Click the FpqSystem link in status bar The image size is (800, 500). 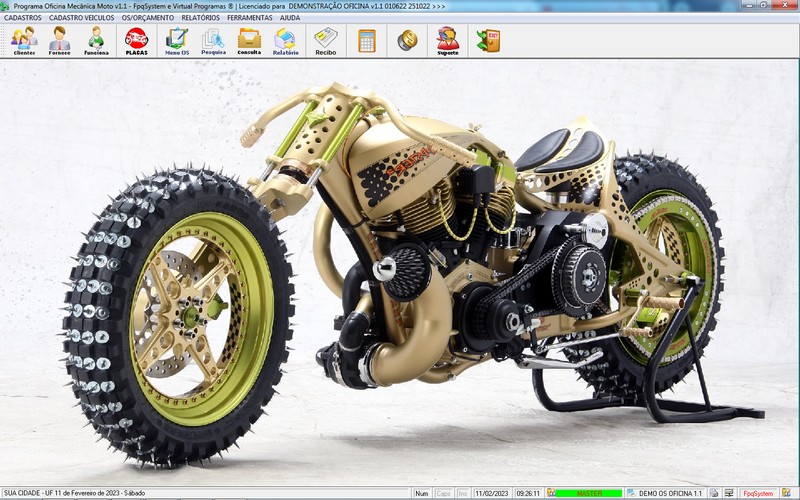pyautogui.click(x=758, y=493)
